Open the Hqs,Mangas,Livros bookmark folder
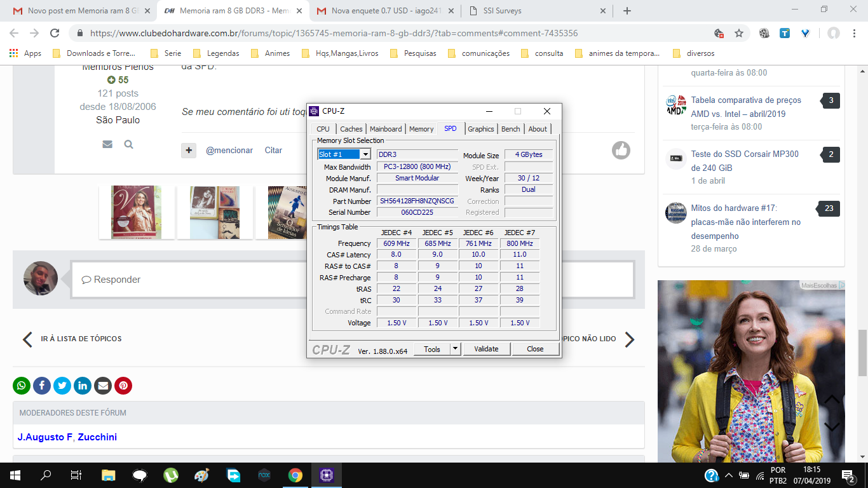This screenshot has width=868, height=488. (340, 53)
